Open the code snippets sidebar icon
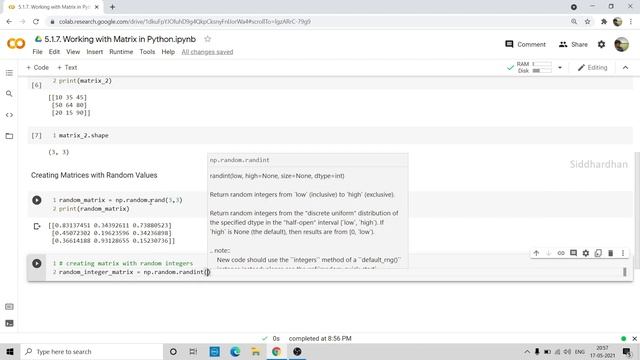Image resolution: width=640 pixels, height=360 pixels. (x=9, y=115)
